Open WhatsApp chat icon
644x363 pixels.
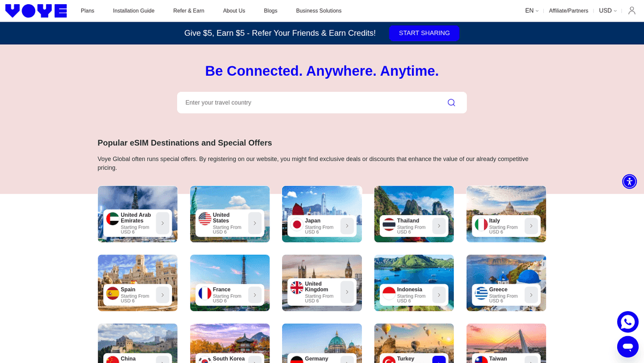point(628,321)
